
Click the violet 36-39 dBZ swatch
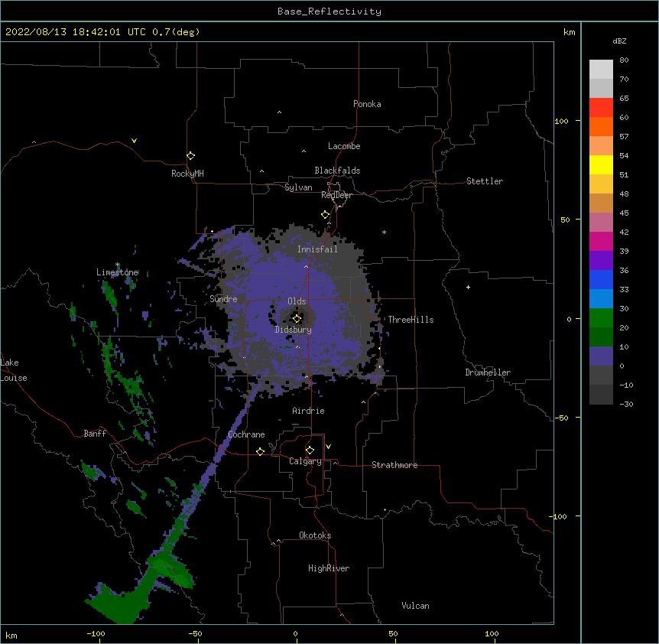coord(601,261)
